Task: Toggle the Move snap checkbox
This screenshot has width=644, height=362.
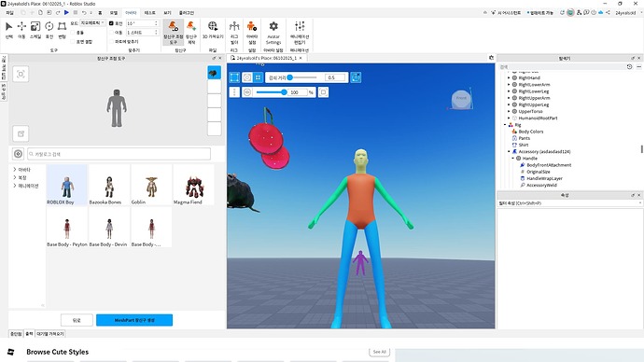Action: pos(111,32)
